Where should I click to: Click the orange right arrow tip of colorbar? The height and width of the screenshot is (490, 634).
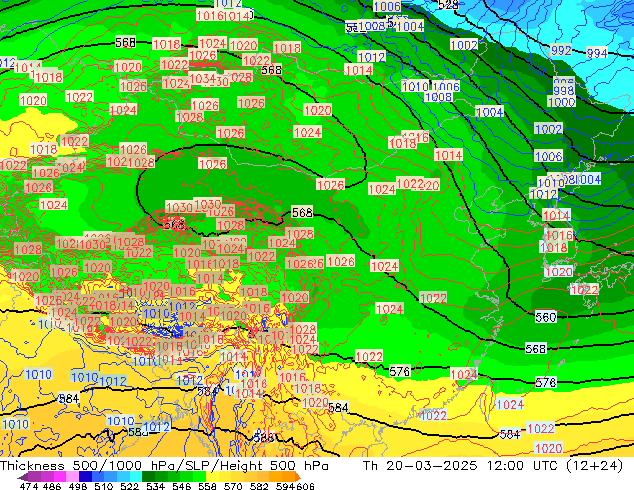click(298, 477)
